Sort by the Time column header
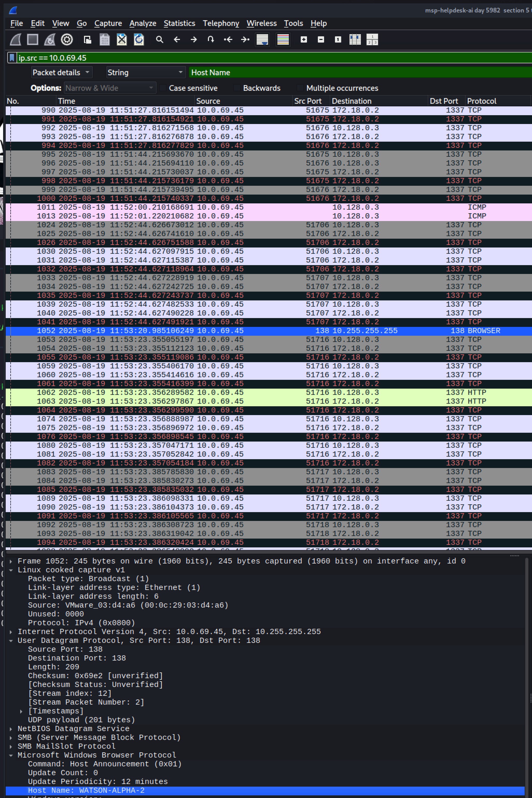 (125, 101)
